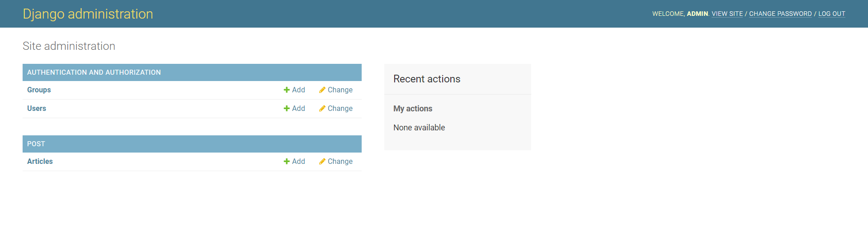Viewport: 868px width, 244px height.
Task: Click the green plus icon for Articles
Action: (287, 162)
